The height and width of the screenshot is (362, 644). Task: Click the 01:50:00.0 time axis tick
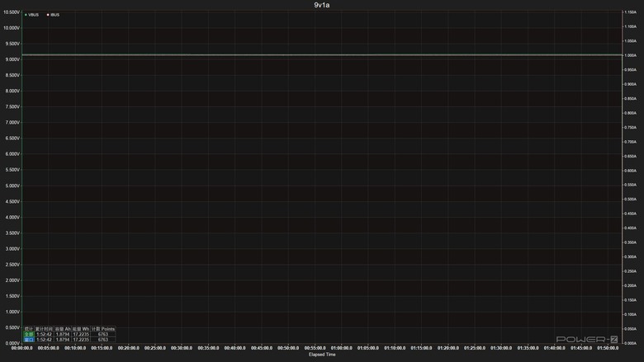pyautogui.click(x=608, y=348)
